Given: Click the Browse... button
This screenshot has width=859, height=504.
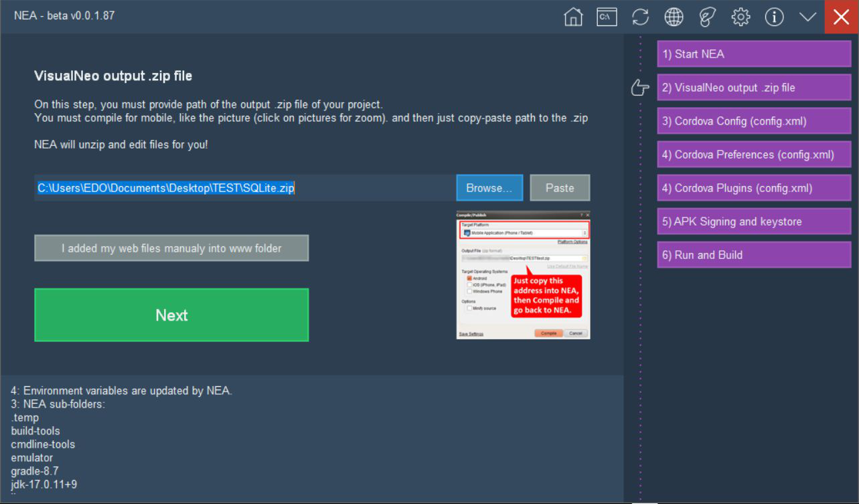Looking at the screenshot, I should [x=489, y=188].
